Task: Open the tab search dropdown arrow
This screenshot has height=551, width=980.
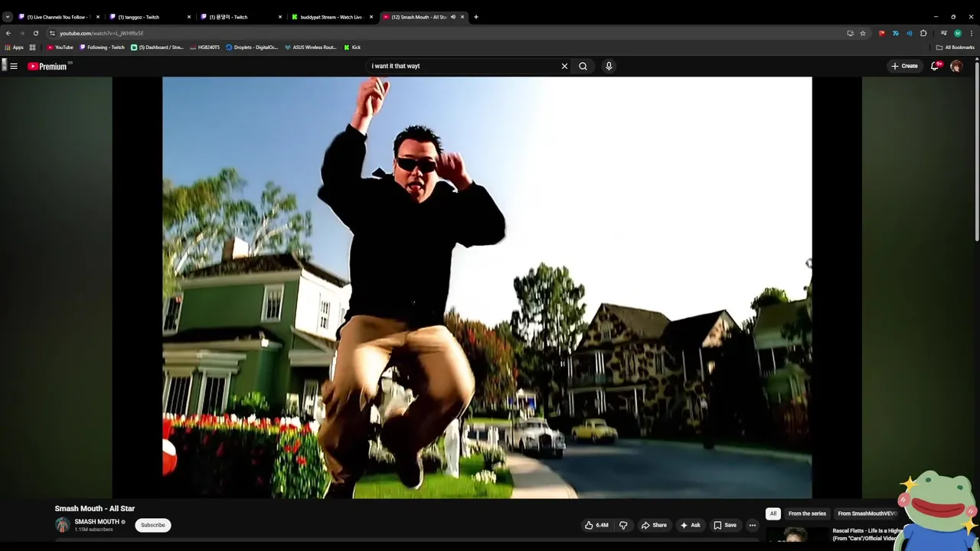Action: pyautogui.click(x=8, y=17)
